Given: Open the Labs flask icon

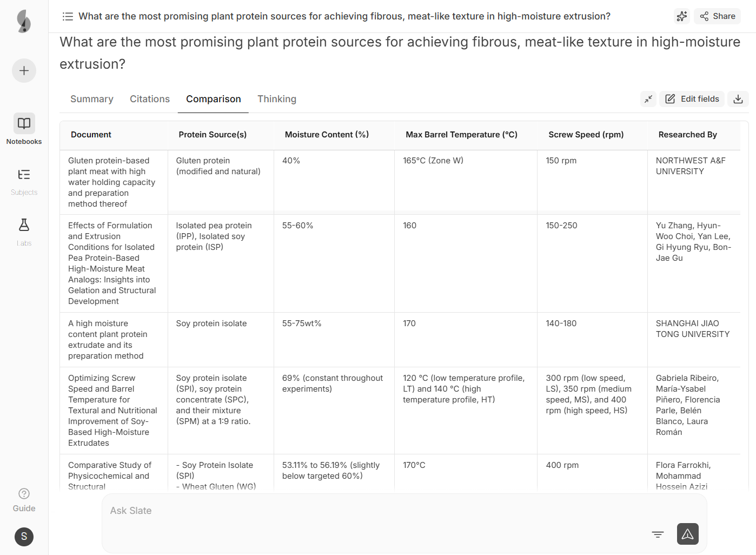Looking at the screenshot, I should click(x=24, y=232).
